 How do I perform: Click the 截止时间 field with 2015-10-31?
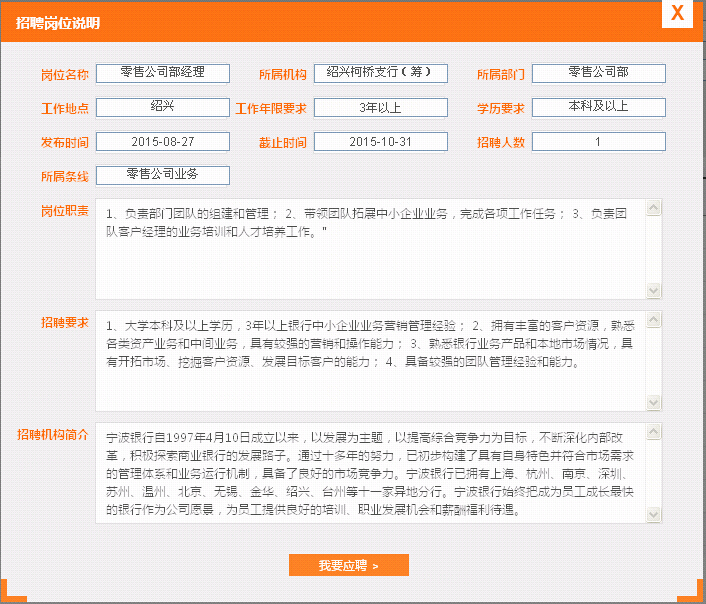[380, 142]
